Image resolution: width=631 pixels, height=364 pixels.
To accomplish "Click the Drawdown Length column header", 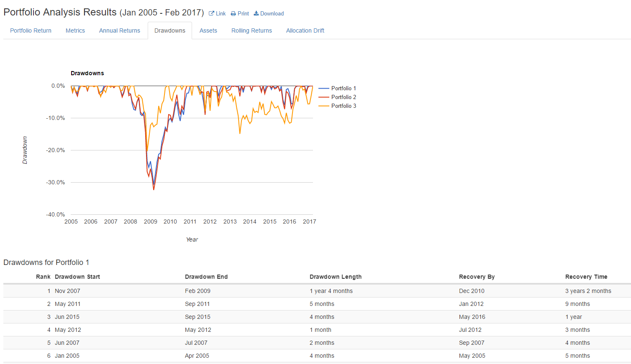I will [x=336, y=277].
